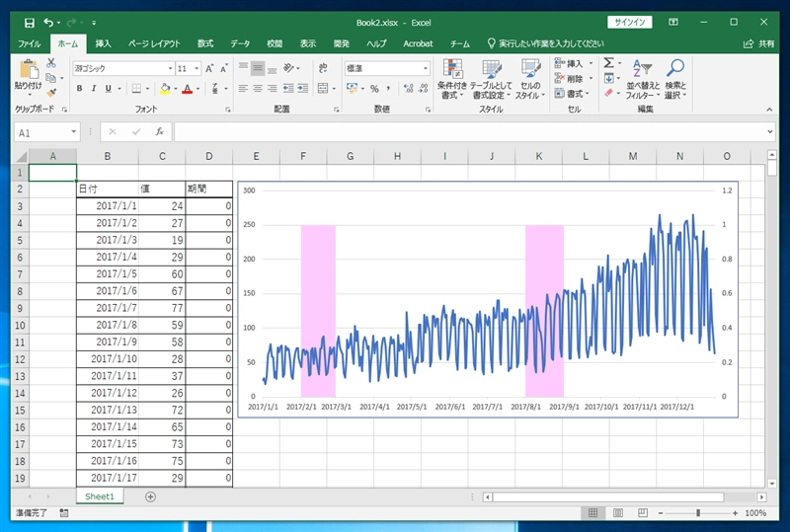Open the number format dropdown
This screenshot has height=532, width=790.
click(426, 68)
